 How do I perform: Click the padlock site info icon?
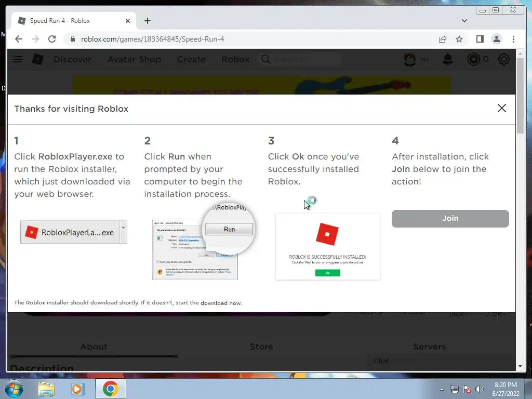(72, 39)
